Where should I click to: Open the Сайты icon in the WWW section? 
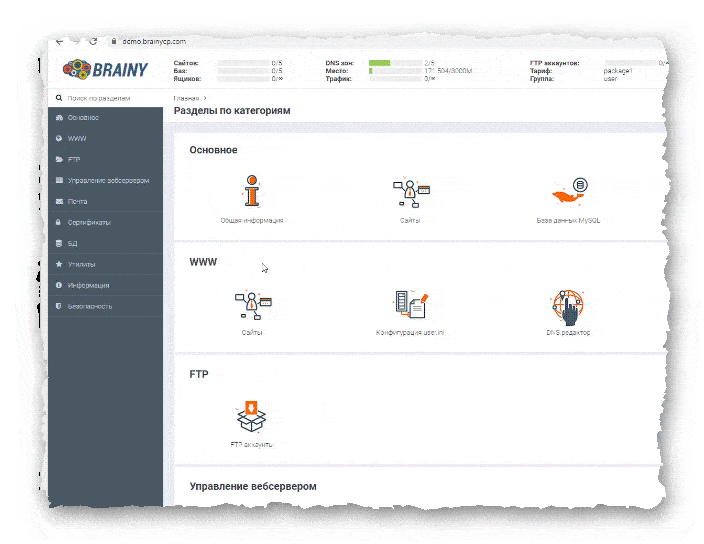pyautogui.click(x=252, y=305)
